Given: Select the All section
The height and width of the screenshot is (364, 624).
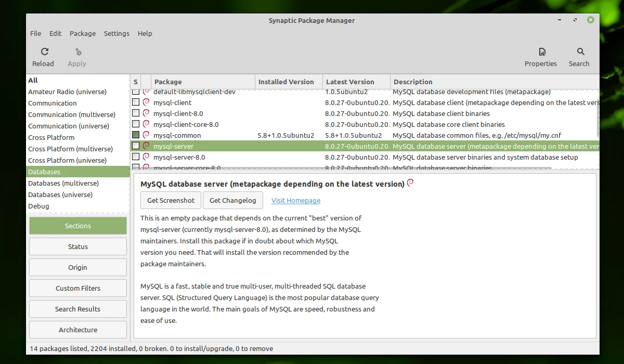Looking at the screenshot, I should 33,80.
